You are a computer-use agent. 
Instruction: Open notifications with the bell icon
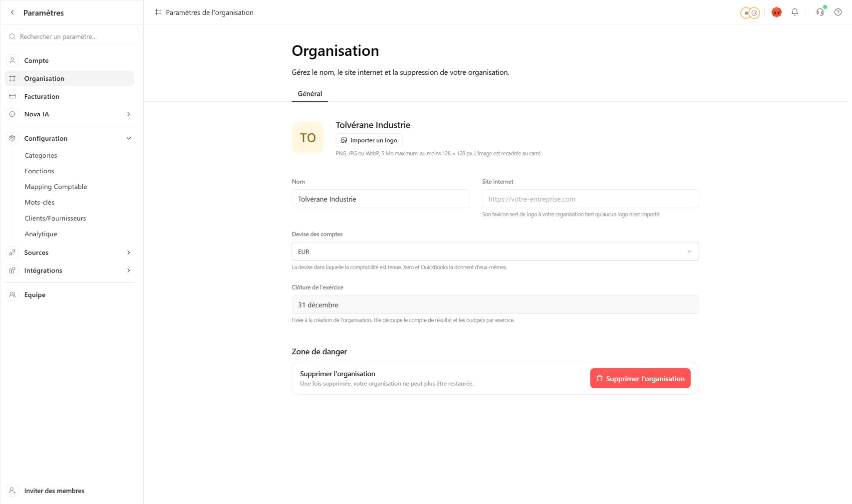pos(795,12)
